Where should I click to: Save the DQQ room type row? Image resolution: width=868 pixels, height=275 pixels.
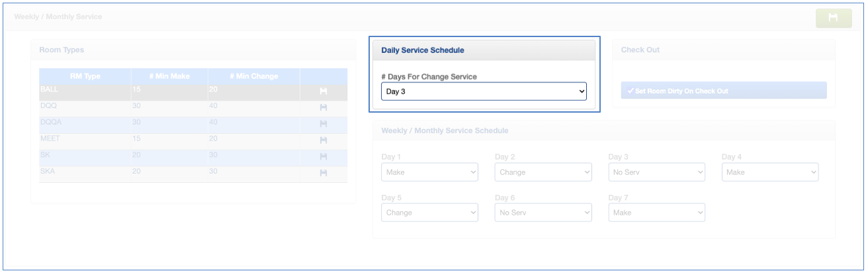coord(324,107)
